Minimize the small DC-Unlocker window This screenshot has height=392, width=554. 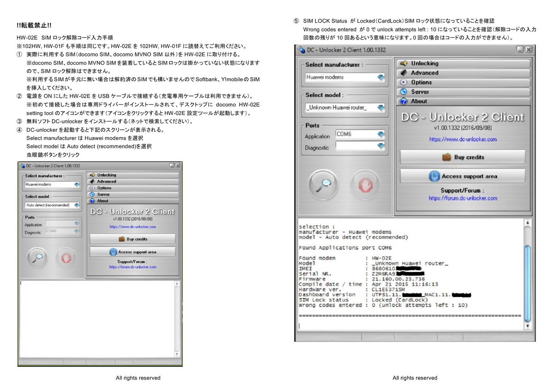[172, 165]
